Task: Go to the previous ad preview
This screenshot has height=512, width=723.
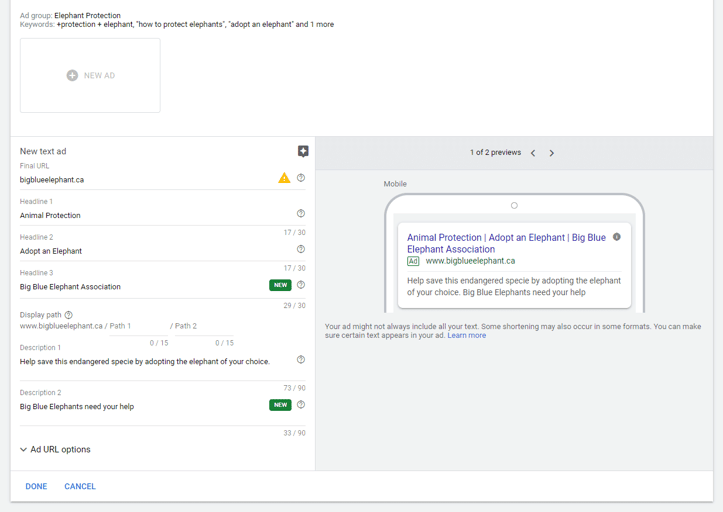Action: [533, 153]
